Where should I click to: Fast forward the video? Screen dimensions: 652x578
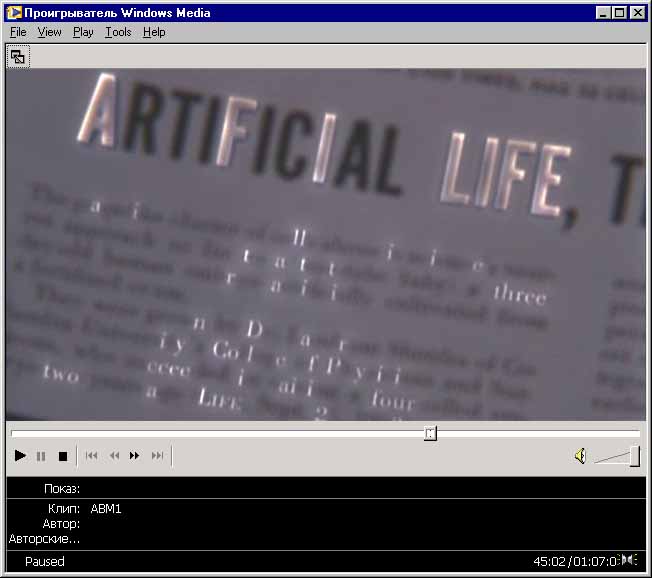(x=135, y=456)
